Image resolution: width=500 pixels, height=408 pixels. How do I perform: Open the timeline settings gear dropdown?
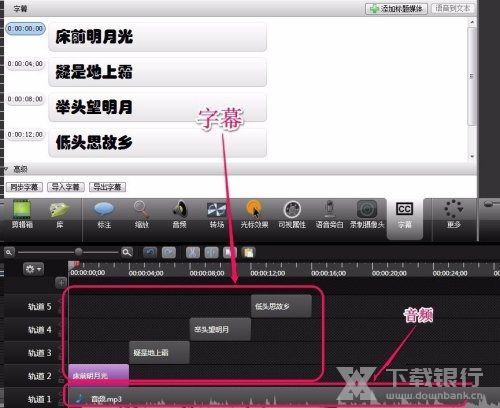[x=33, y=269]
